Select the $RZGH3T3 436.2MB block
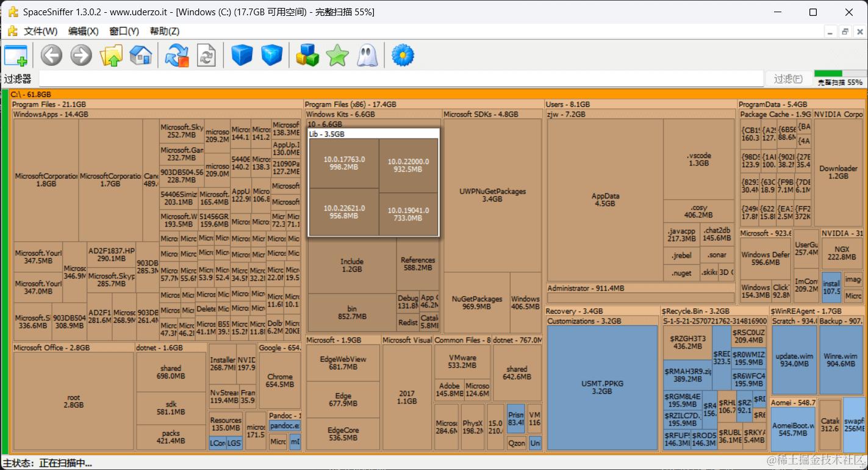 click(687, 342)
